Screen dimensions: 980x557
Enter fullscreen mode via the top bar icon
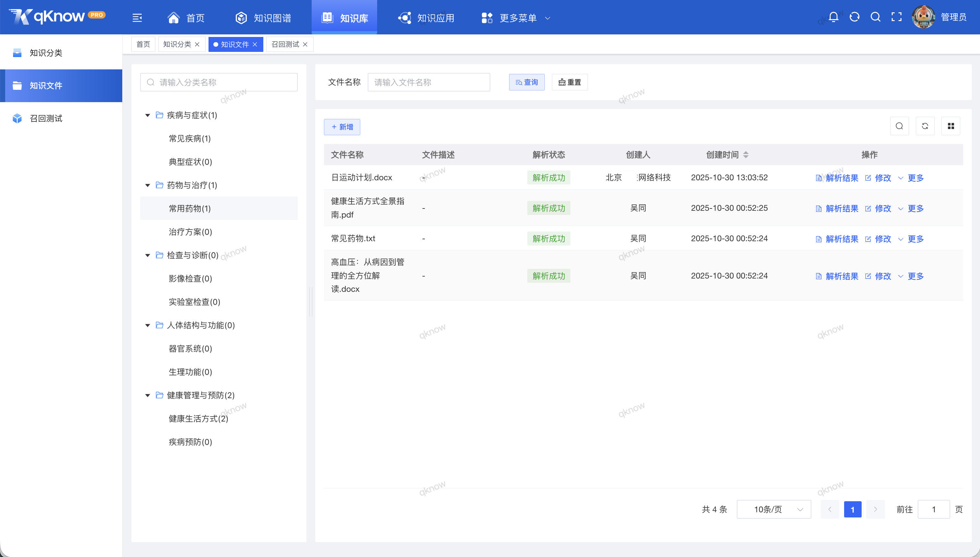point(897,17)
